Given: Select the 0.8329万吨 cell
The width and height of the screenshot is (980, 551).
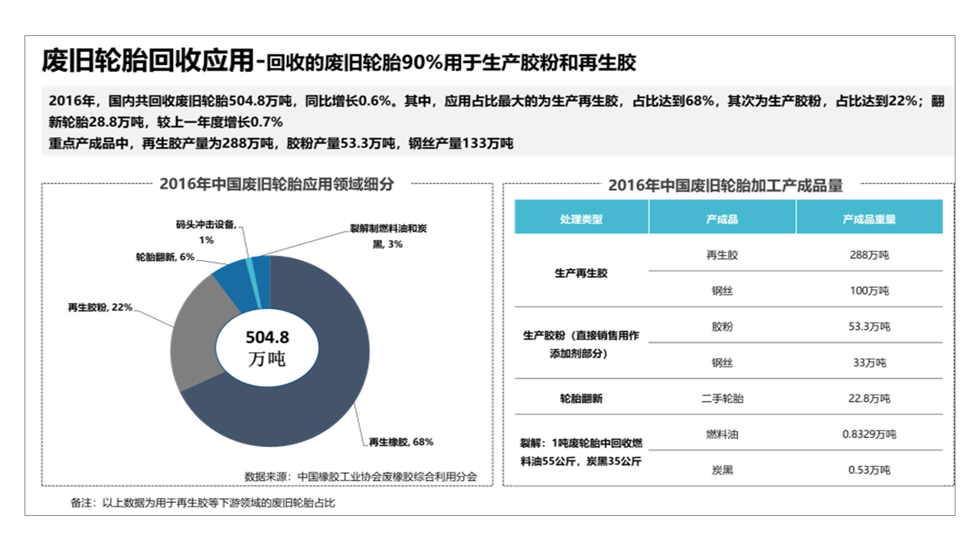Looking at the screenshot, I should click(x=869, y=434).
